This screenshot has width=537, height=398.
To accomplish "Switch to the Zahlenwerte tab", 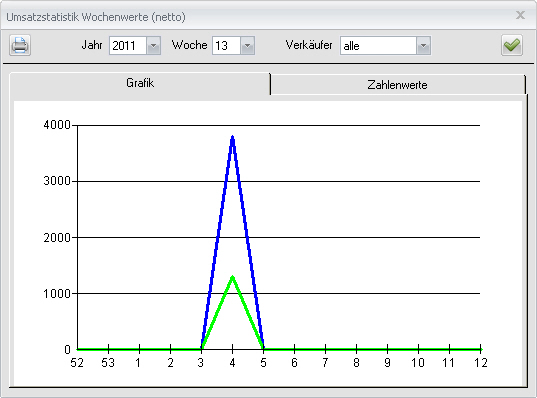I will coord(397,85).
